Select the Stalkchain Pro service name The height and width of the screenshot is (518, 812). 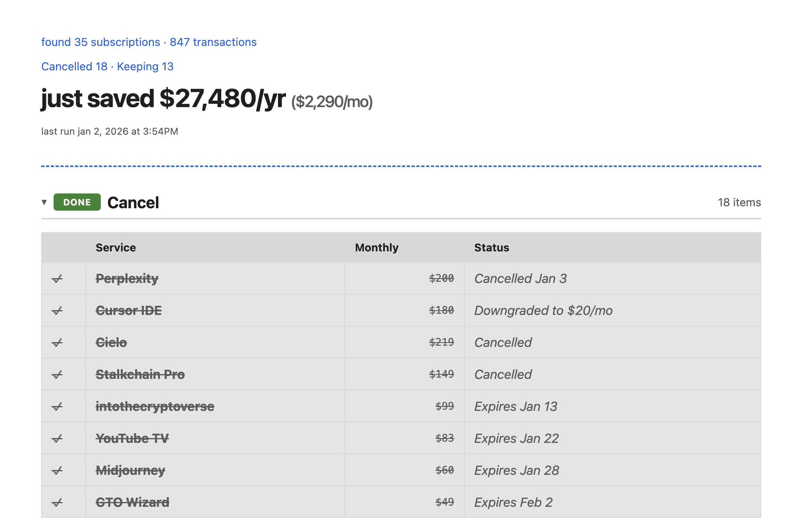pyautogui.click(x=140, y=375)
